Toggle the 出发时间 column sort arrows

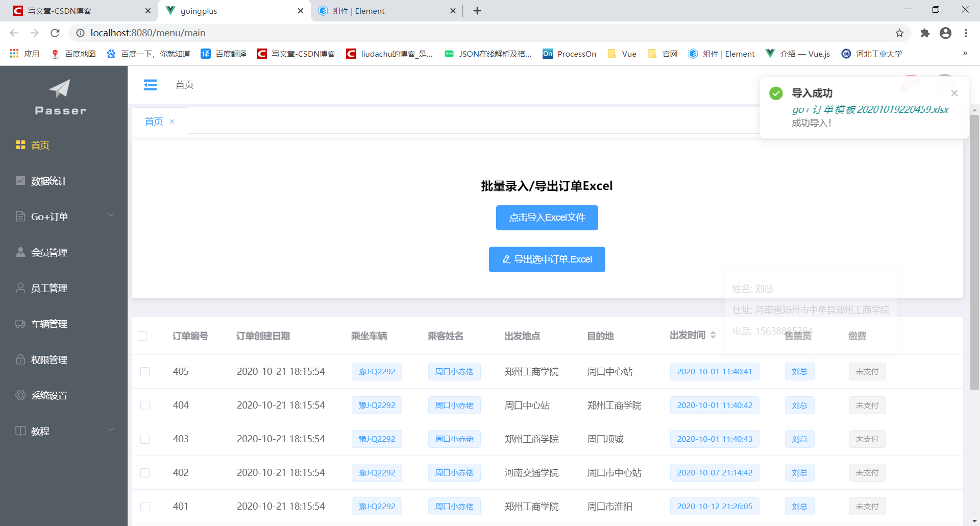(x=714, y=336)
